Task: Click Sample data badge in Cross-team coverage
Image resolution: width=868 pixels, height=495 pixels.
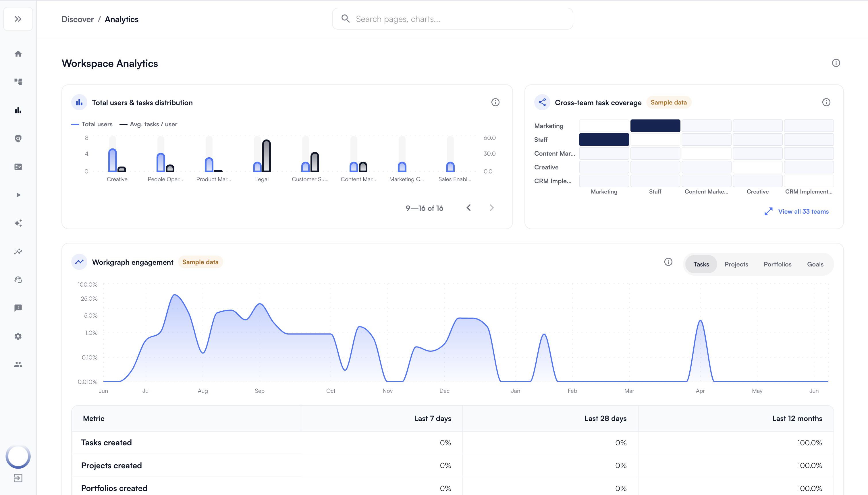Action: 668,102
